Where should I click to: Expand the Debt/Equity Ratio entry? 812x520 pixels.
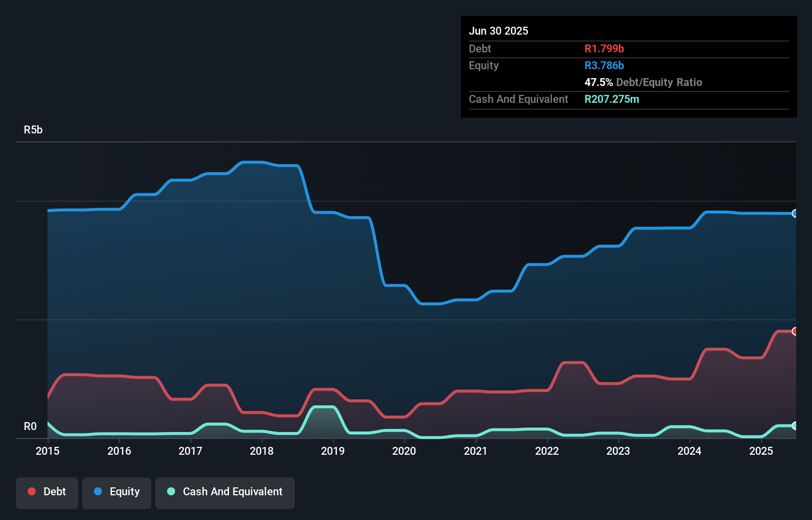[644, 83]
